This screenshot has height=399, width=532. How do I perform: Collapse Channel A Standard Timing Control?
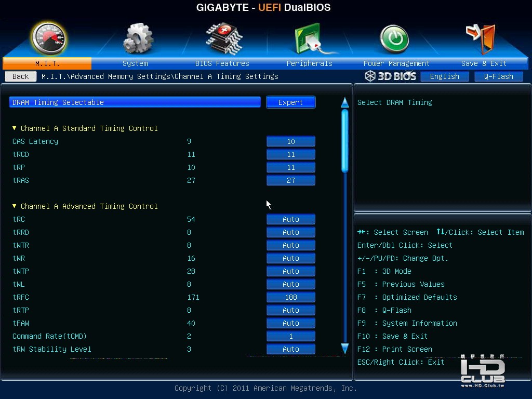click(14, 128)
